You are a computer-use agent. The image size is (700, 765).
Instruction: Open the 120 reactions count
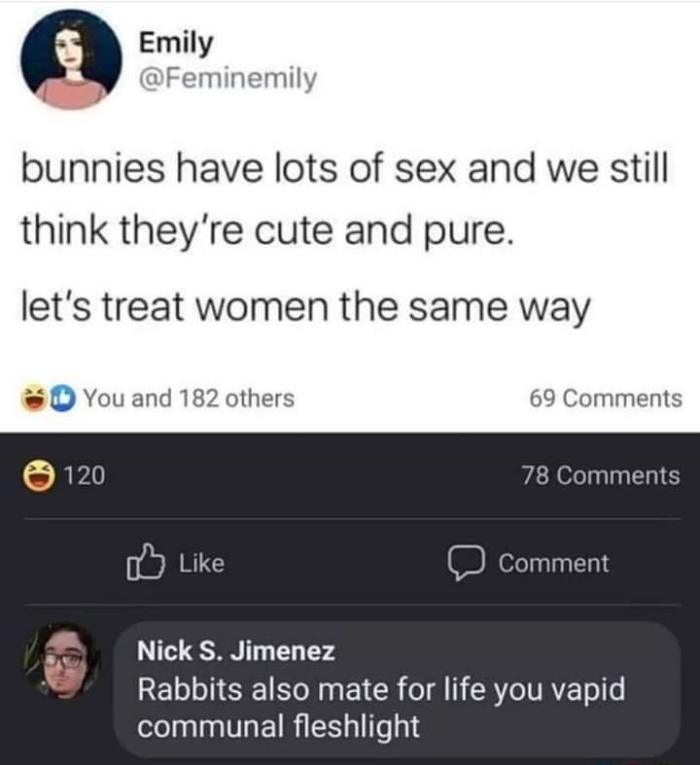coord(85,475)
